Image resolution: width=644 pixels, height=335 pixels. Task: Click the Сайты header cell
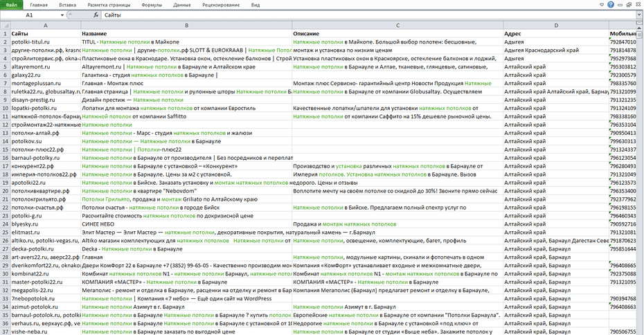point(46,34)
